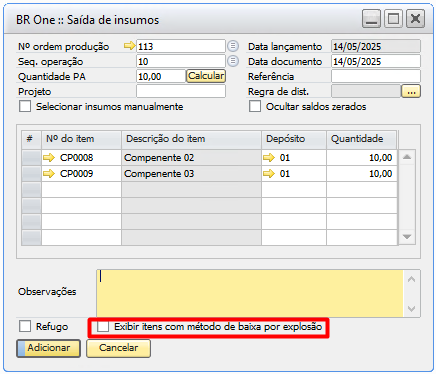The width and height of the screenshot is (436, 374).
Task: Minimize the Saída de insumos window
Action: (371, 19)
